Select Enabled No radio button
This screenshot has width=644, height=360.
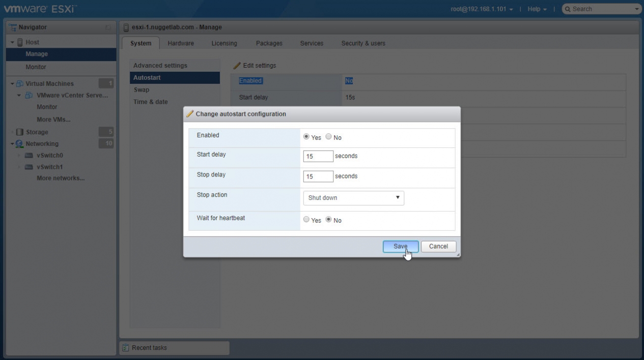[x=328, y=137]
